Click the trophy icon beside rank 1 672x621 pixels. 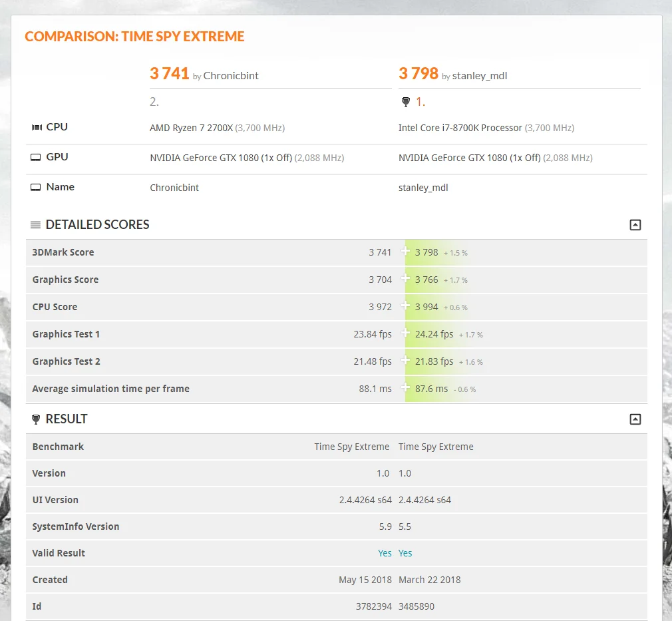pyautogui.click(x=405, y=102)
